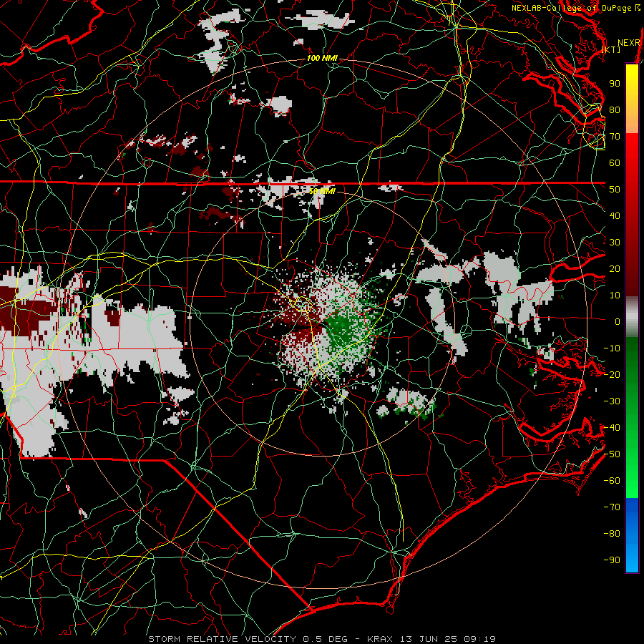Screen dimensions: 644x644
Task: Click the '09:19' timestamp in the caption
Action: click(x=479, y=639)
